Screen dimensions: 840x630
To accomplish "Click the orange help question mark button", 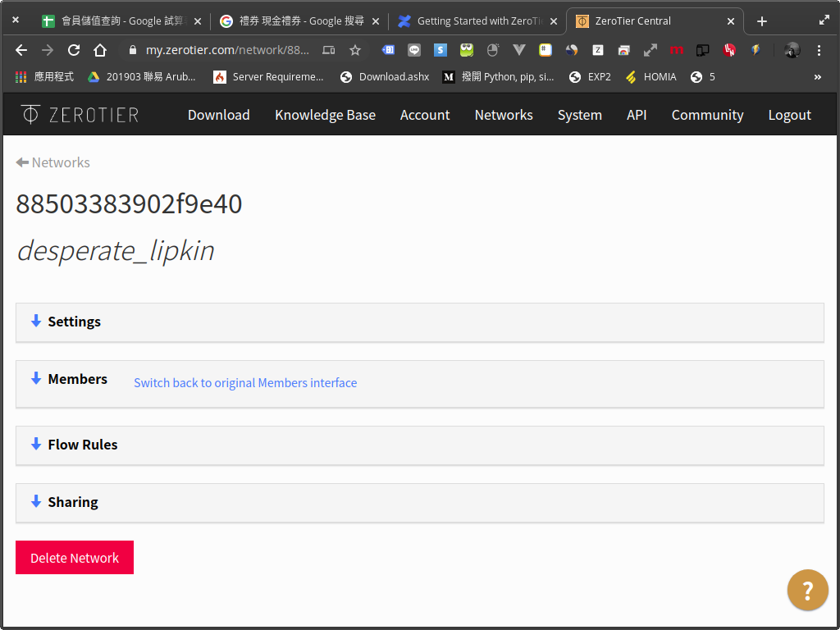I will point(808,590).
